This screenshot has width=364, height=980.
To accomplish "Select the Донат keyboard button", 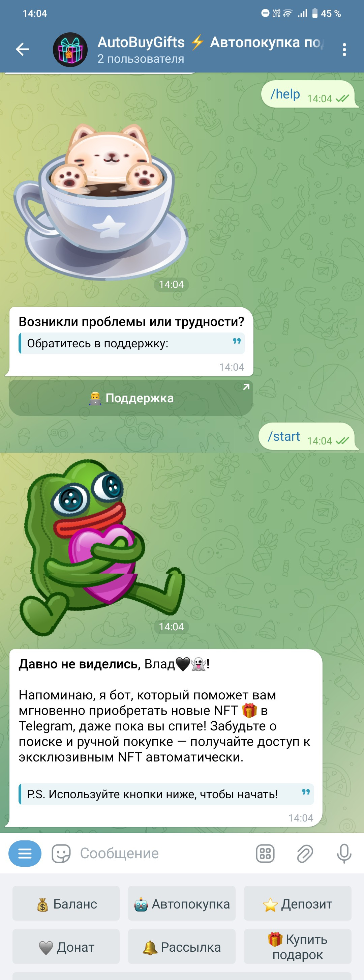I will pos(66,947).
